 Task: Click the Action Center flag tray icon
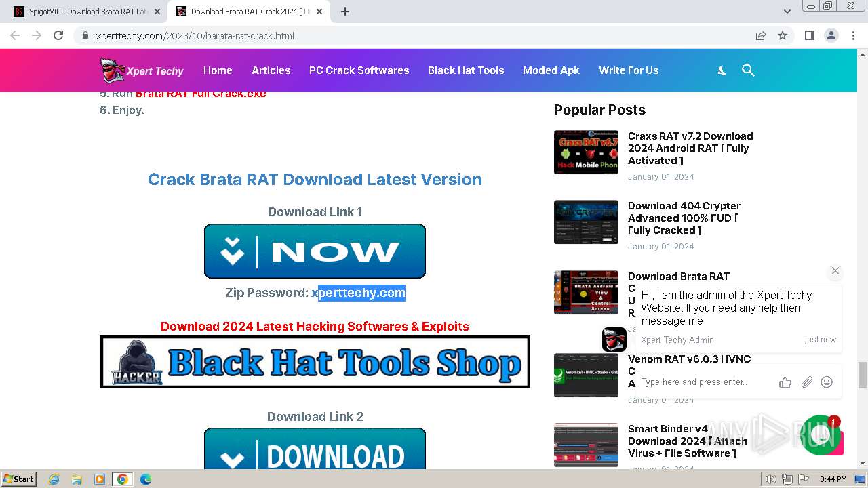(802, 479)
